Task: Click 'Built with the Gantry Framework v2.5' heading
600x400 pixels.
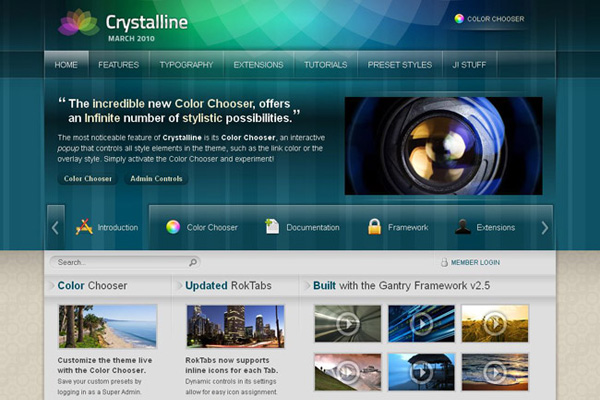Action: (x=401, y=286)
